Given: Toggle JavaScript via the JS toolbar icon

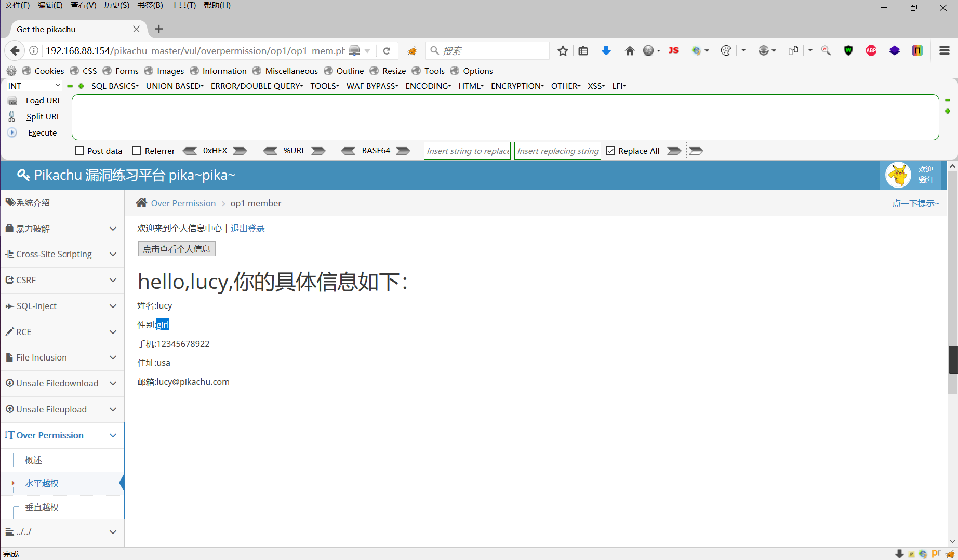Looking at the screenshot, I should [673, 50].
